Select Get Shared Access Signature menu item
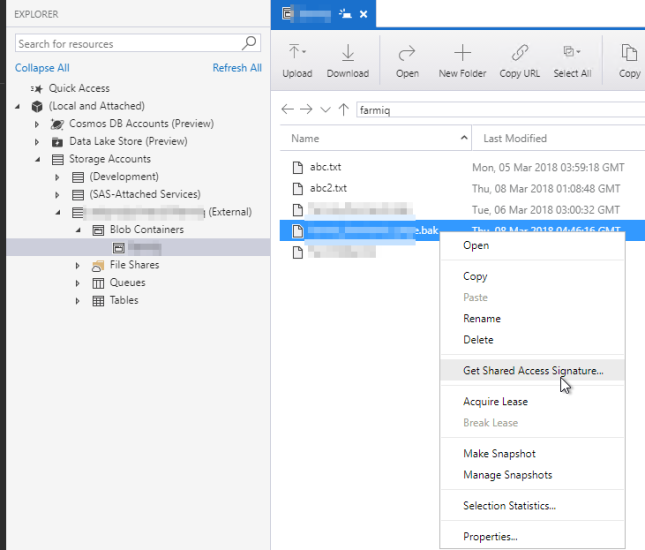The image size is (645, 550). pyautogui.click(x=532, y=370)
